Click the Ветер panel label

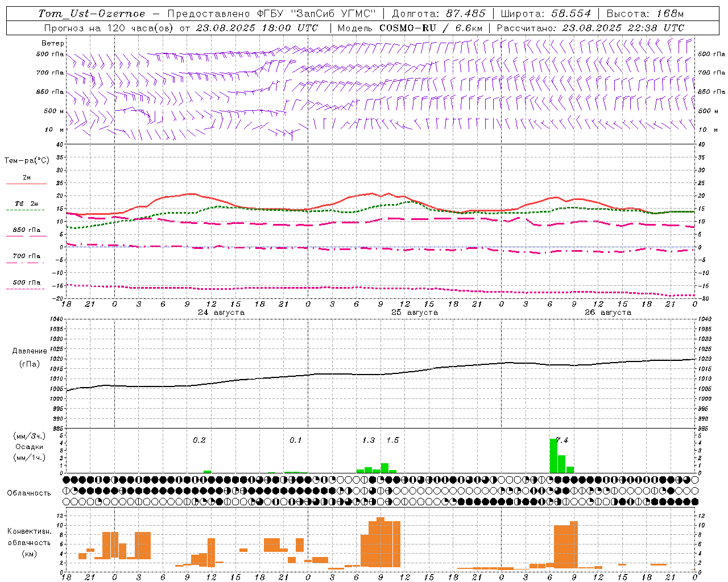click(53, 43)
